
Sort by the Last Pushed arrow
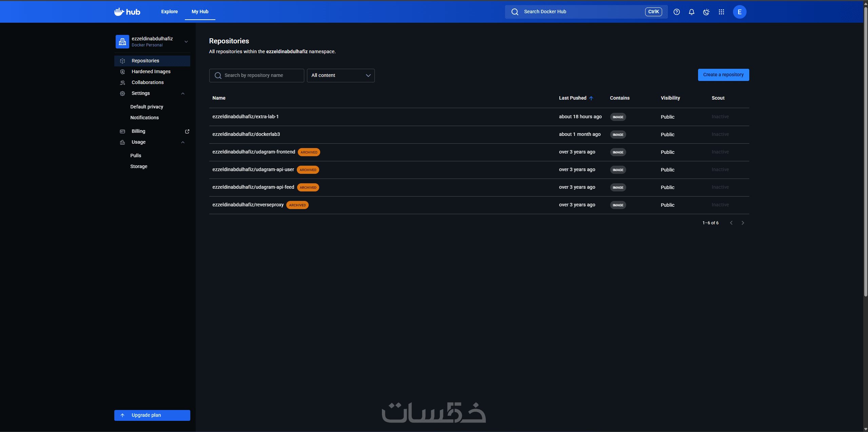591,98
